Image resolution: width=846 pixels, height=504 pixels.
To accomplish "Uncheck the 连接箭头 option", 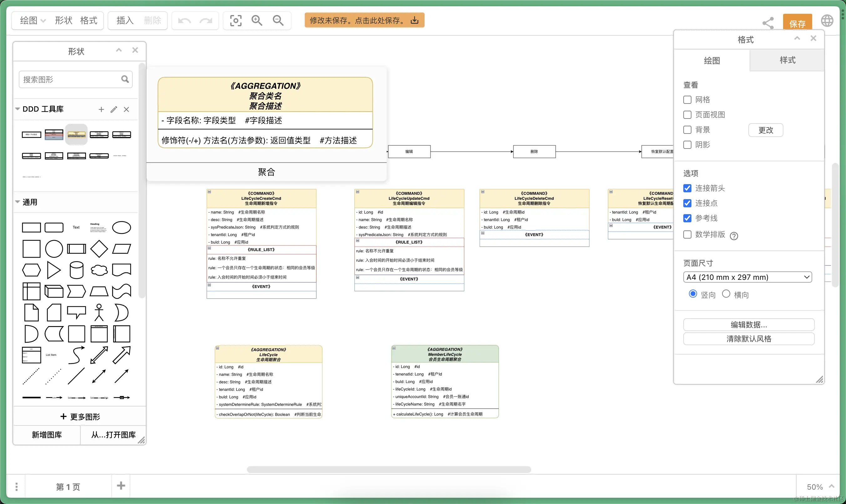I will tap(687, 188).
